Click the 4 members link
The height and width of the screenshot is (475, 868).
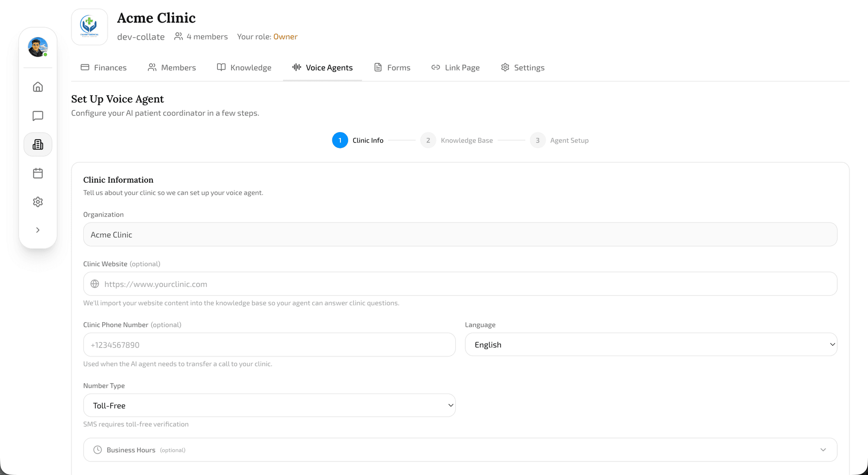[x=201, y=37]
